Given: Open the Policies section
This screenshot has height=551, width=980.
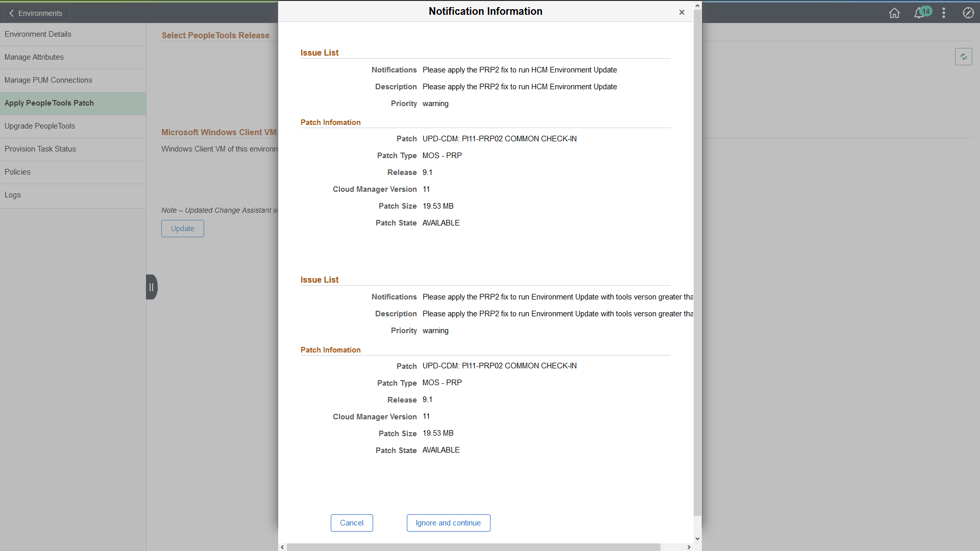Looking at the screenshot, I should click(18, 172).
